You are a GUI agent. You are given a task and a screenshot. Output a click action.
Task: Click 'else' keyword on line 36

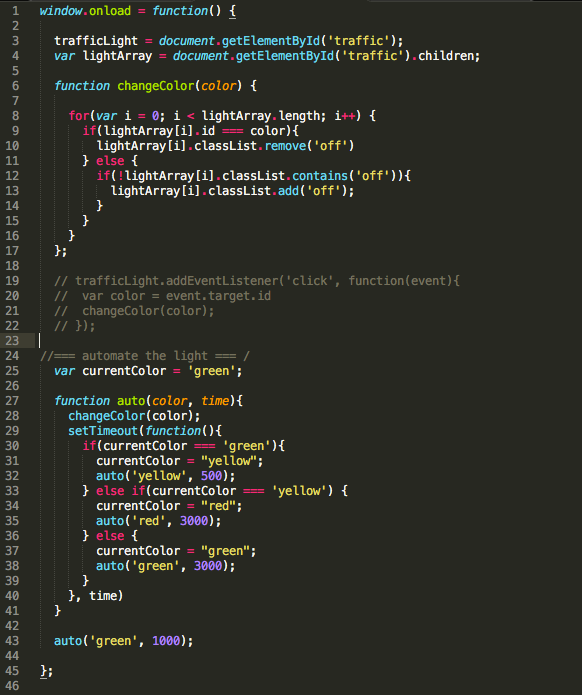tap(110, 536)
